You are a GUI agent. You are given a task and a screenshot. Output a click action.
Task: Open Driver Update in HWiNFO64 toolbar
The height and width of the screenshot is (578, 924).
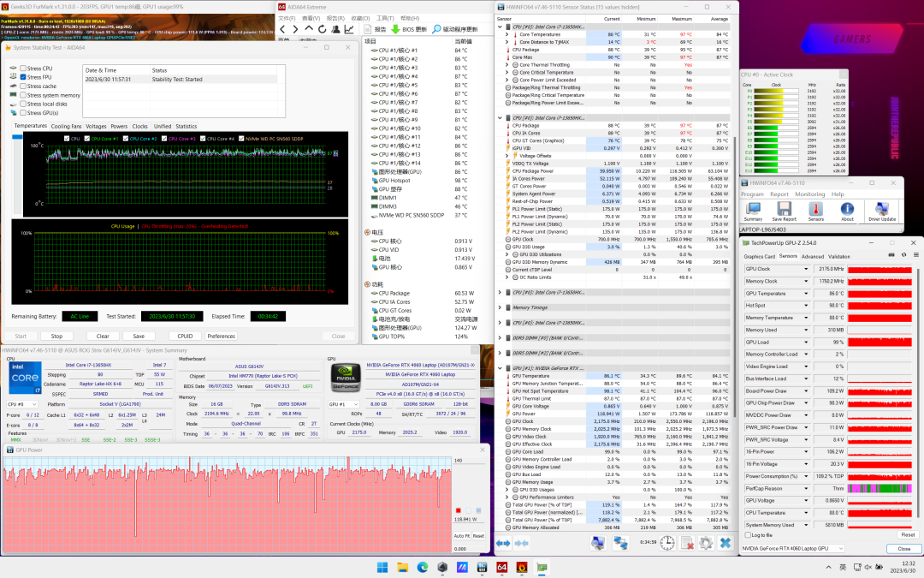pos(881,208)
